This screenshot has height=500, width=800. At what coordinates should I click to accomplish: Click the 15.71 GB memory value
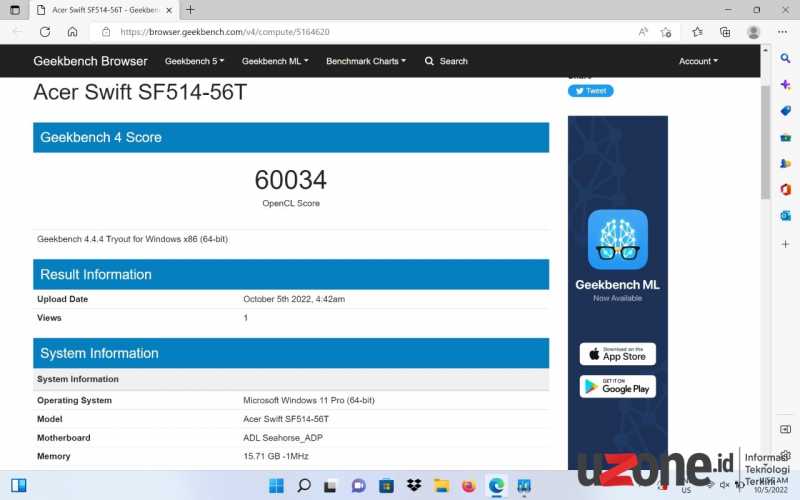coord(276,456)
